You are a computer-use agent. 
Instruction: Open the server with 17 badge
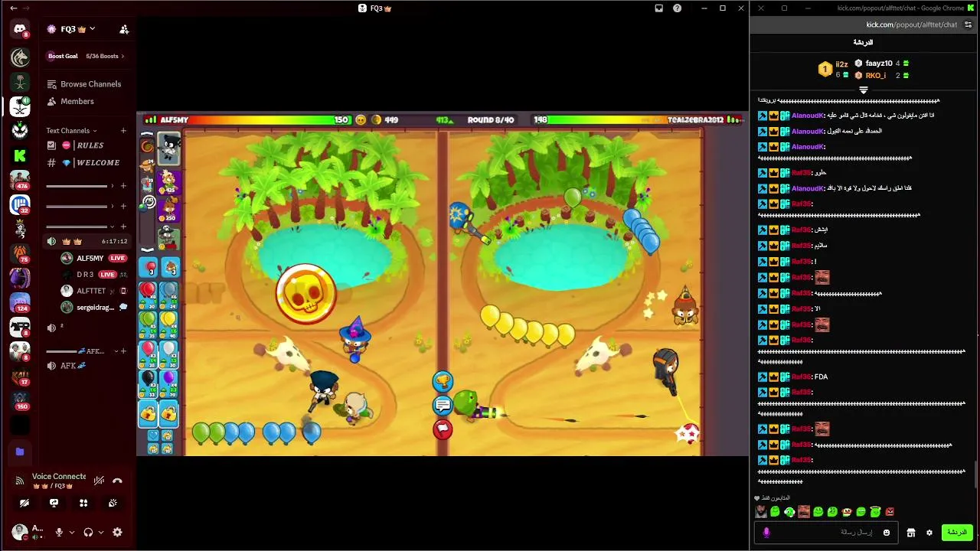tap(20, 376)
